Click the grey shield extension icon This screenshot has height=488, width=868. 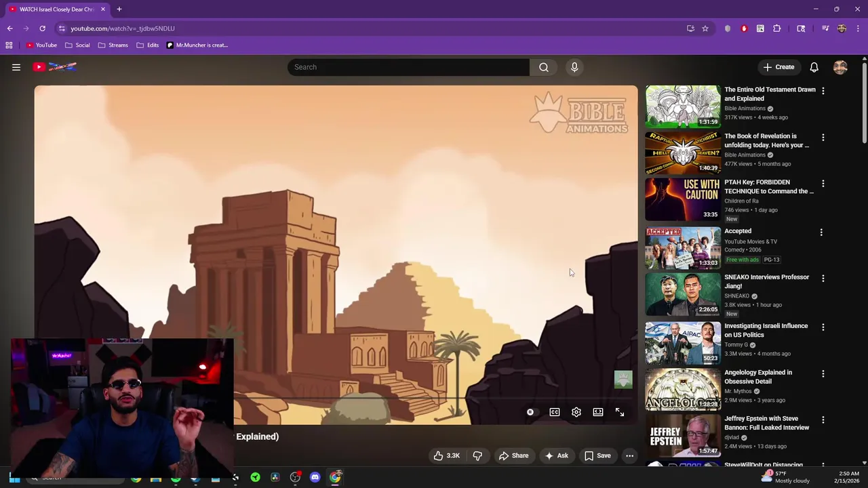[x=728, y=28]
